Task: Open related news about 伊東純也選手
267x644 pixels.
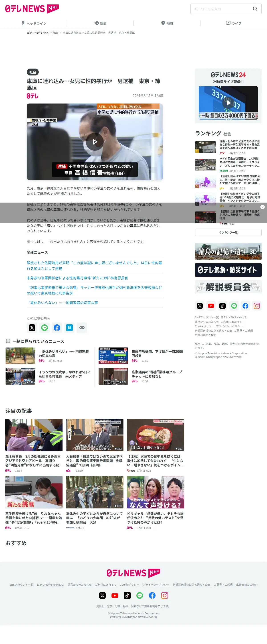Action: (95, 290)
